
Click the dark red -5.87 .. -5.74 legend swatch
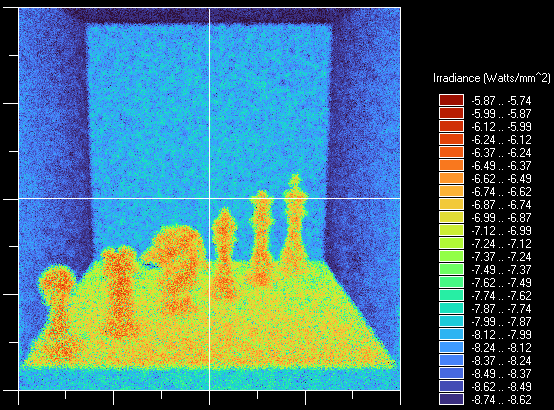pos(451,100)
